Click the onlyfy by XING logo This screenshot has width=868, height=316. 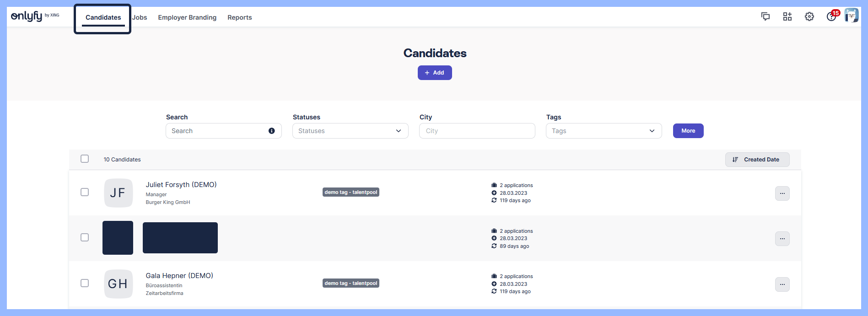(x=35, y=16)
